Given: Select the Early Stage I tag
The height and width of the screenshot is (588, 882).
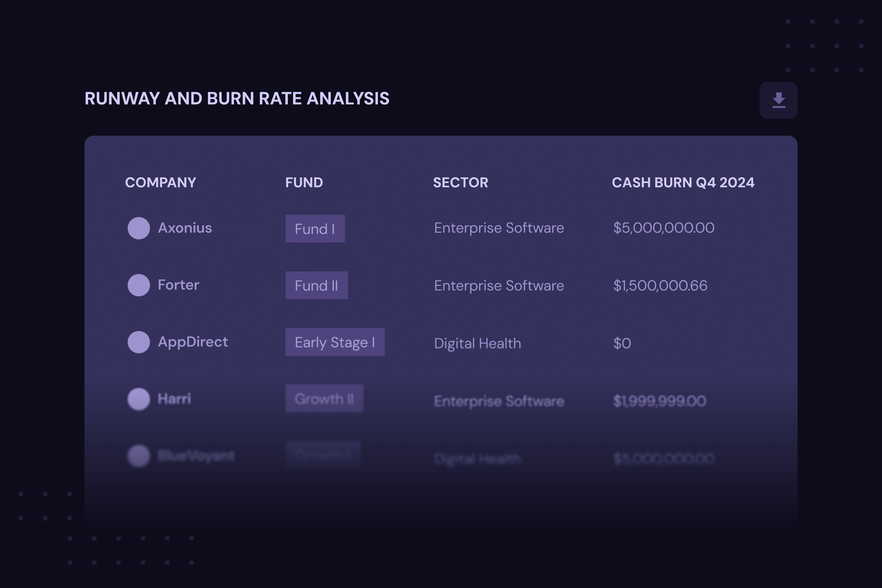Looking at the screenshot, I should tap(335, 342).
